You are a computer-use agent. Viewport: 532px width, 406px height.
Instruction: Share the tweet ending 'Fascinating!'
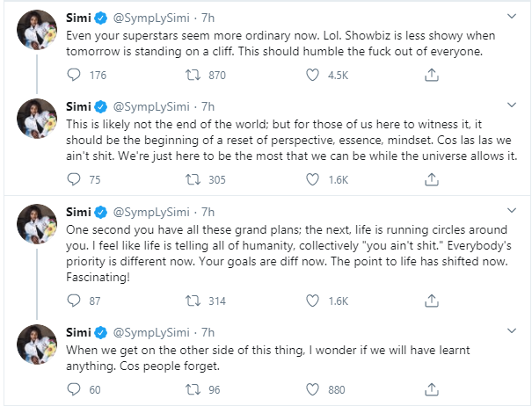point(431,301)
